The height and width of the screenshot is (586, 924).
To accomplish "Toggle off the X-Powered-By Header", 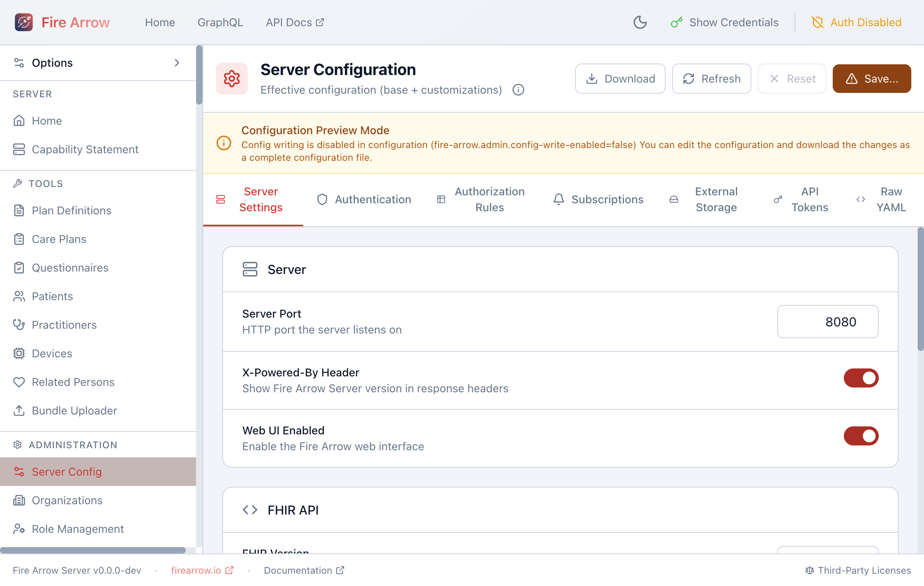I will click(861, 378).
